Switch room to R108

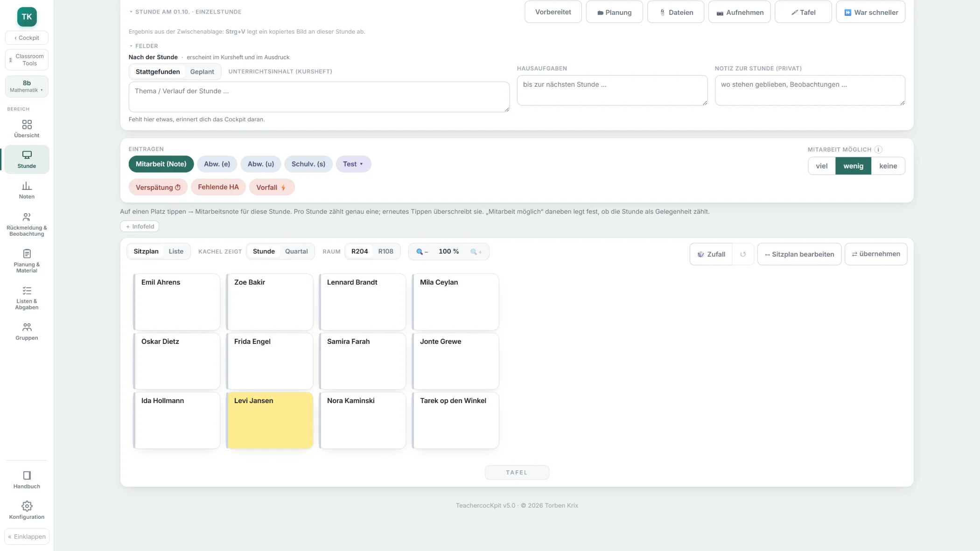pos(385,251)
